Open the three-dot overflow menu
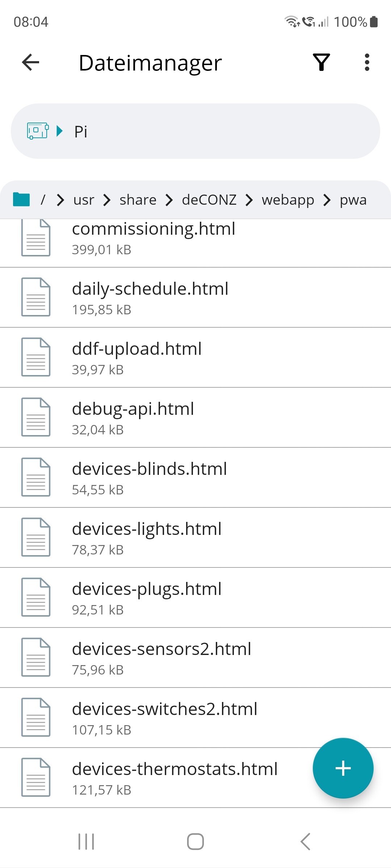 [x=367, y=62]
